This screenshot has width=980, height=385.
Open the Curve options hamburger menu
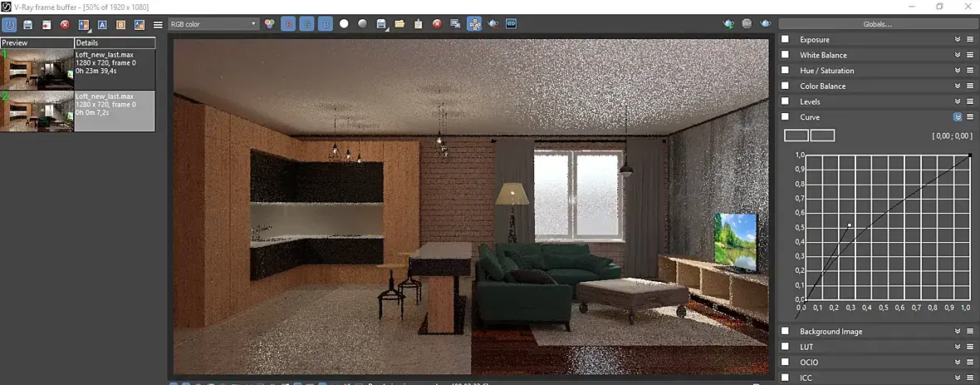click(971, 116)
